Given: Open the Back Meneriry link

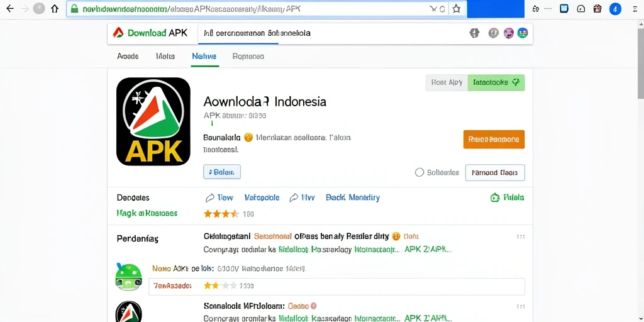Looking at the screenshot, I should [x=353, y=197].
